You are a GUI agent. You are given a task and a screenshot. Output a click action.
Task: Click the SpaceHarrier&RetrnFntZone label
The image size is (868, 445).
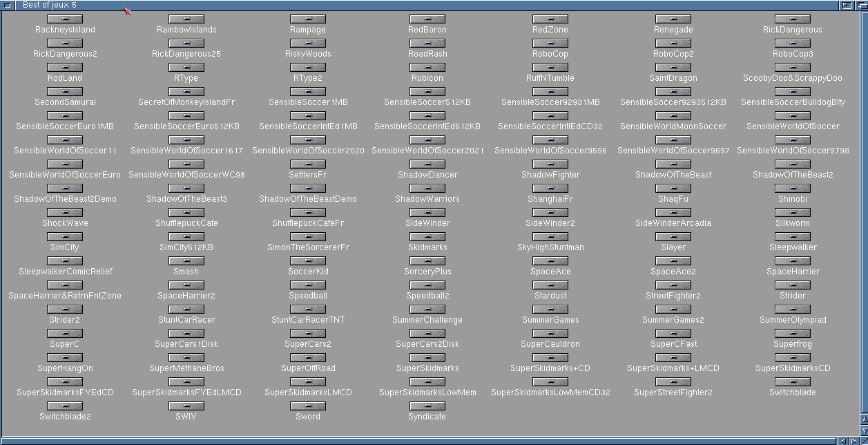point(65,296)
